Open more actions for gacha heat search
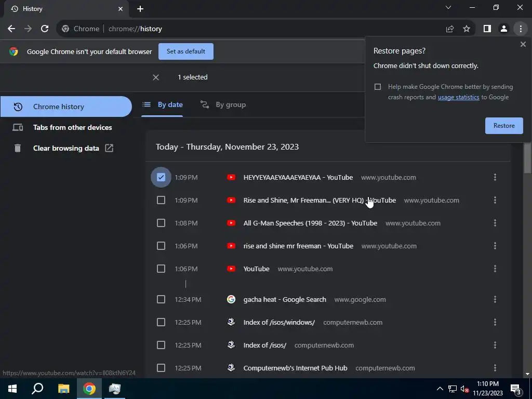This screenshot has height=399, width=532. tap(495, 299)
